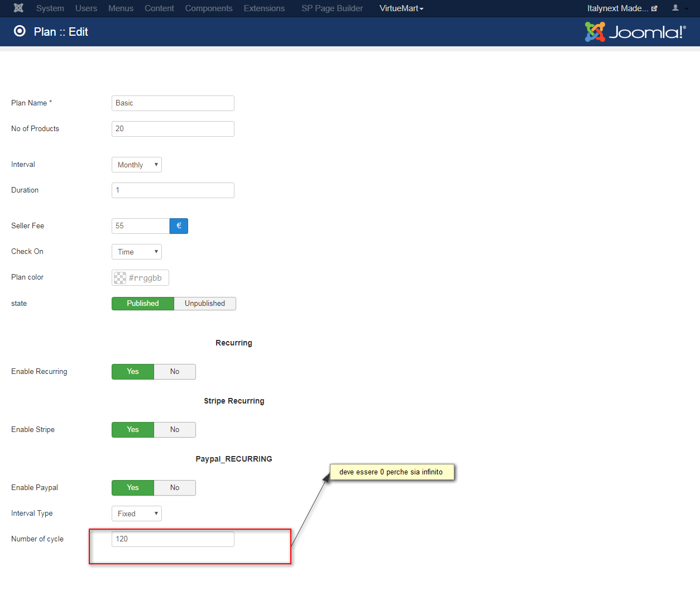Open the VirtueMart menu
Image resolution: width=700 pixels, height=595 pixels.
click(401, 8)
